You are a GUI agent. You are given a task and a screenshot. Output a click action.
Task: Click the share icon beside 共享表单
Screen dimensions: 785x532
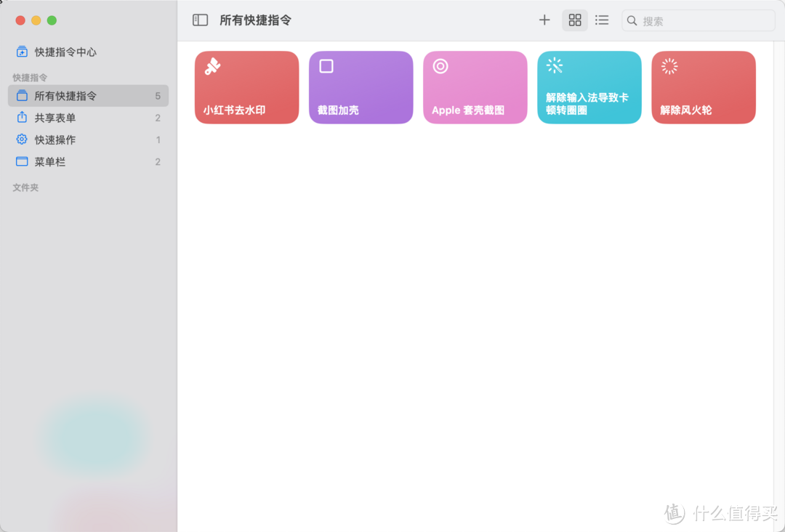22,117
